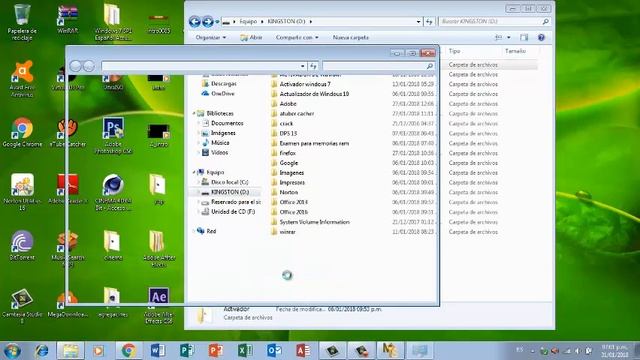Open the Organizar dropdown menu

click(x=211, y=38)
